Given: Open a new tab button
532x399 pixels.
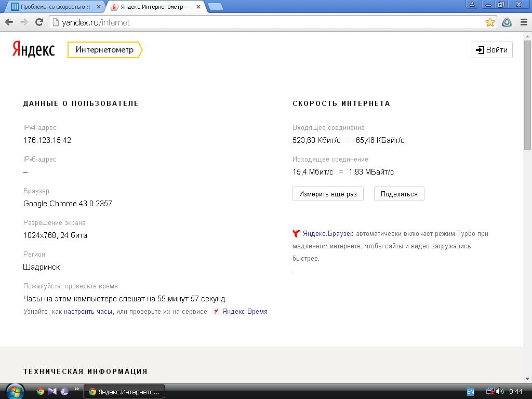Looking at the screenshot, I should tap(215, 7).
